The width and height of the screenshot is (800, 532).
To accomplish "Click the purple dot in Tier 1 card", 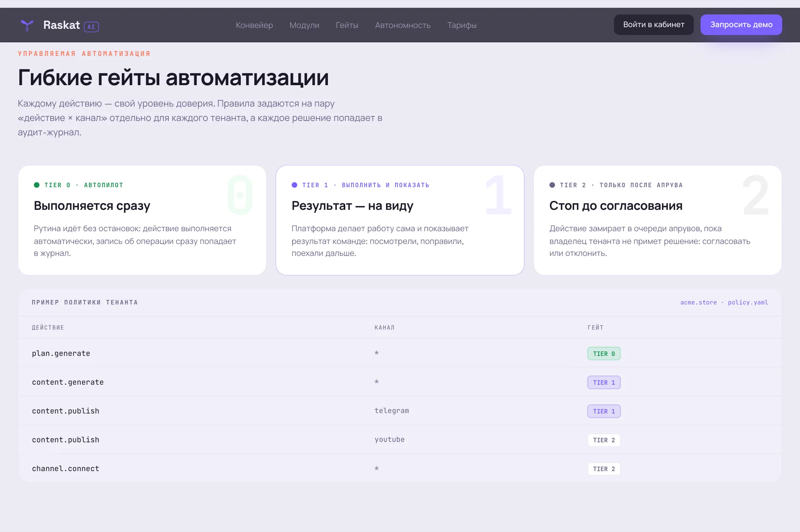I will (294, 185).
